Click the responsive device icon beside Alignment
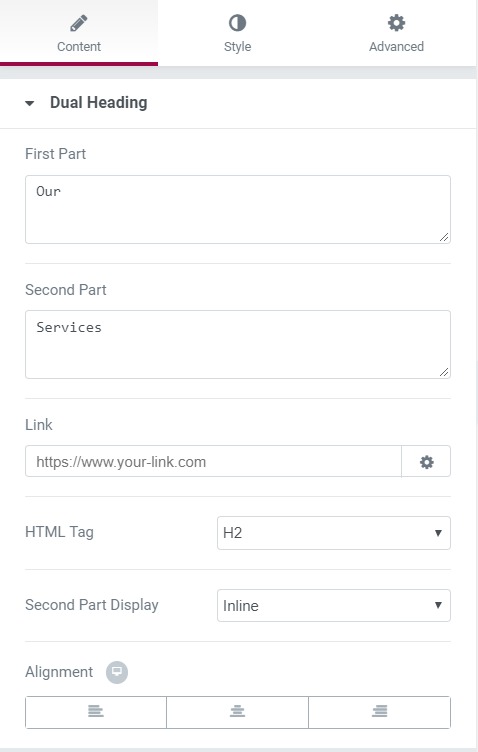 pyautogui.click(x=117, y=672)
